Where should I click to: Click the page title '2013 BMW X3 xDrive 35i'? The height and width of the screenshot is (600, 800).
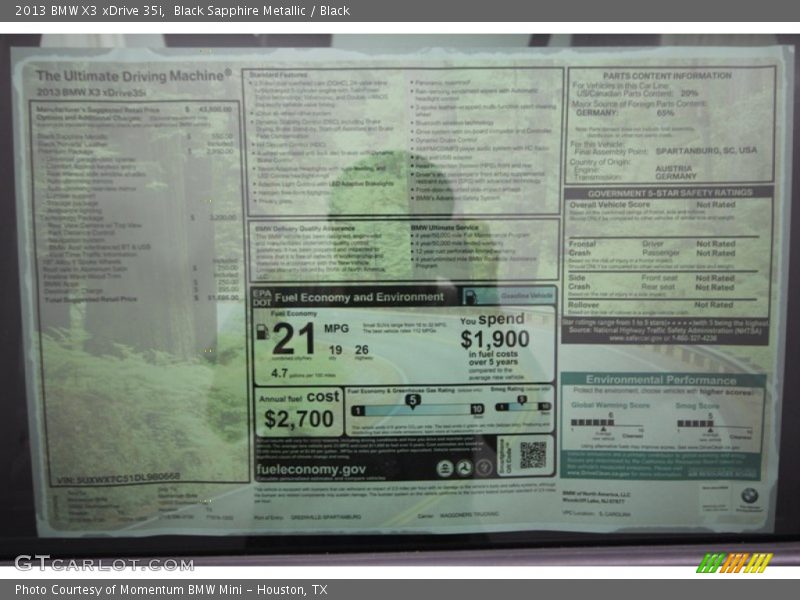tap(89, 11)
